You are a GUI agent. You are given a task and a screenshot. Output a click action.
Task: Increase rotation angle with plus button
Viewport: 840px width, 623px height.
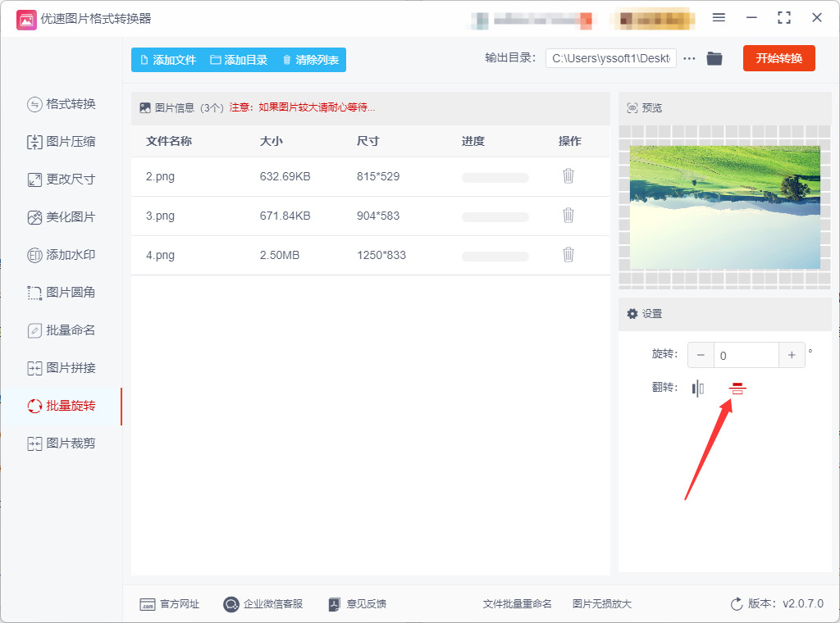(792, 355)
